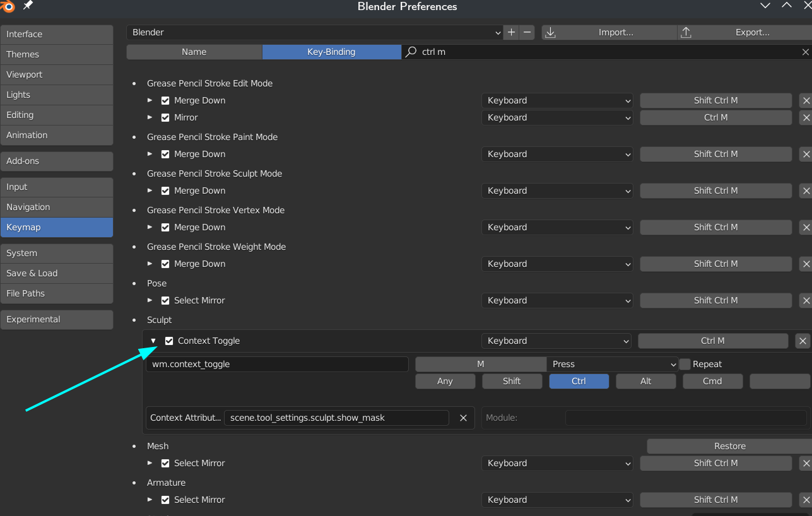Screen dimensions: 812x516
Task: Click the search magnifier icon
Action: point(411,52)
